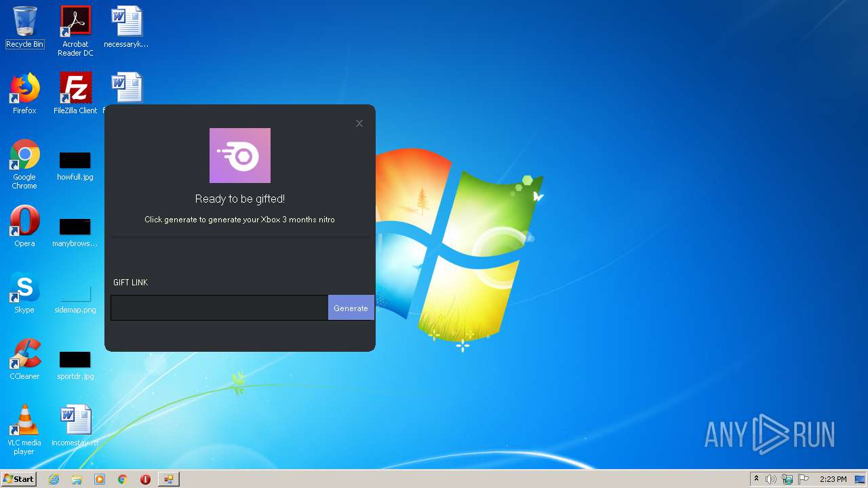Click the "Ready to be gifted!" heading
This screenshot has height=488, width=868.
pyautogui.click(x=240, y=199)
